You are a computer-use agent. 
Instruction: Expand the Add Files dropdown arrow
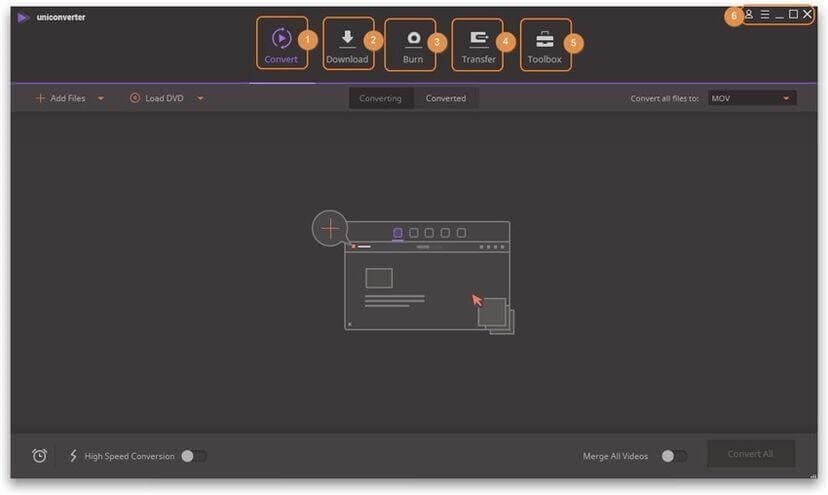(x=101, y=99)
